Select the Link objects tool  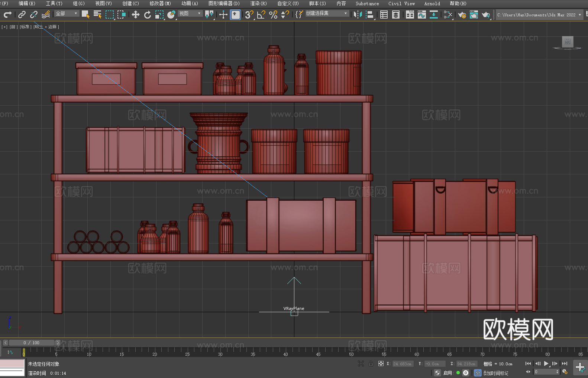click(22, 14)
